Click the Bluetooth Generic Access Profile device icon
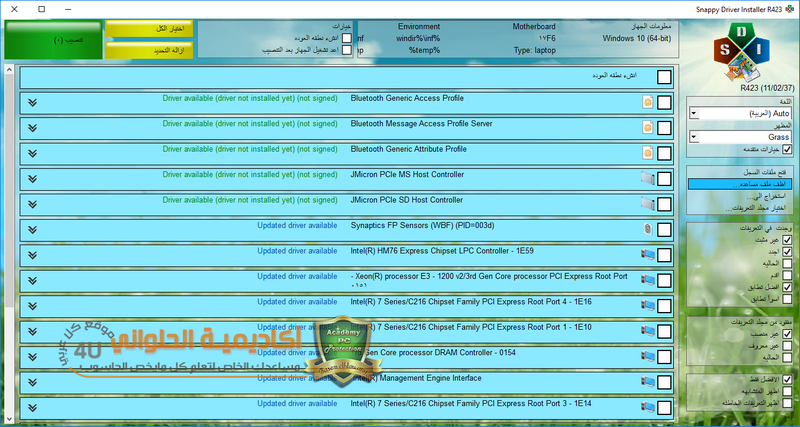Viewport: 800px width, 427px height. coord(647,102)
